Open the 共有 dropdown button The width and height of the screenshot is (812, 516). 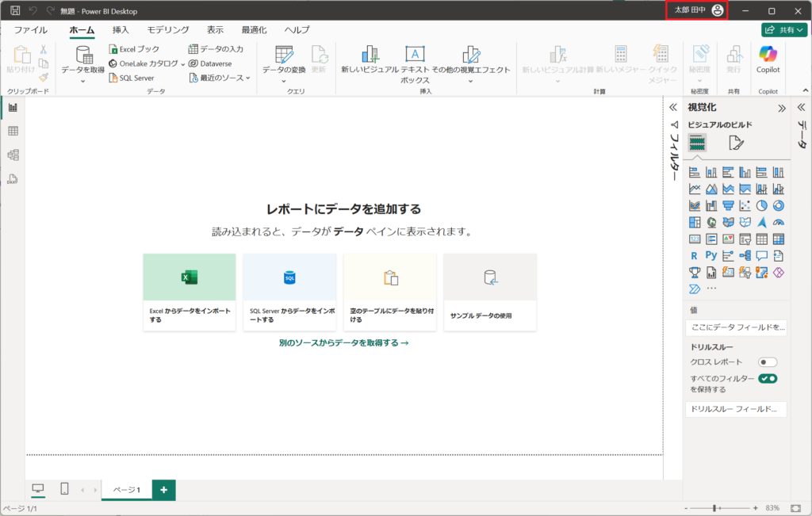(784, 30)
